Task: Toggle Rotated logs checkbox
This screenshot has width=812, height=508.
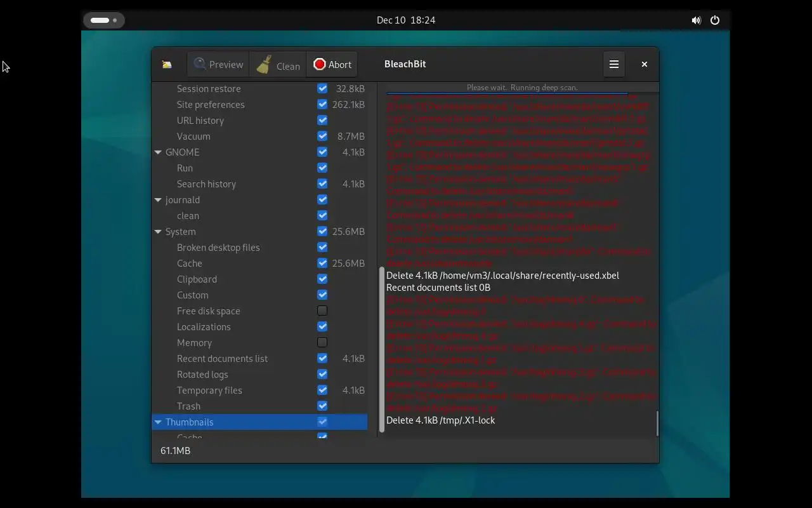Action: point(322,374)
